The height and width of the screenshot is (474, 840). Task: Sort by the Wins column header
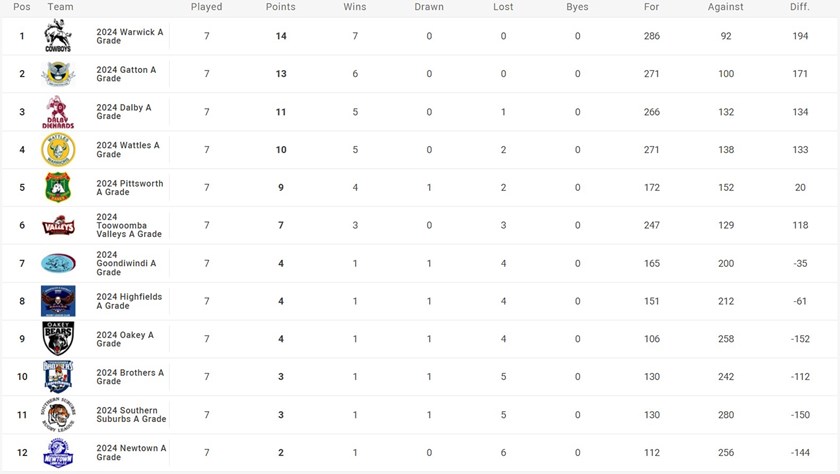(x=354, y=7)
